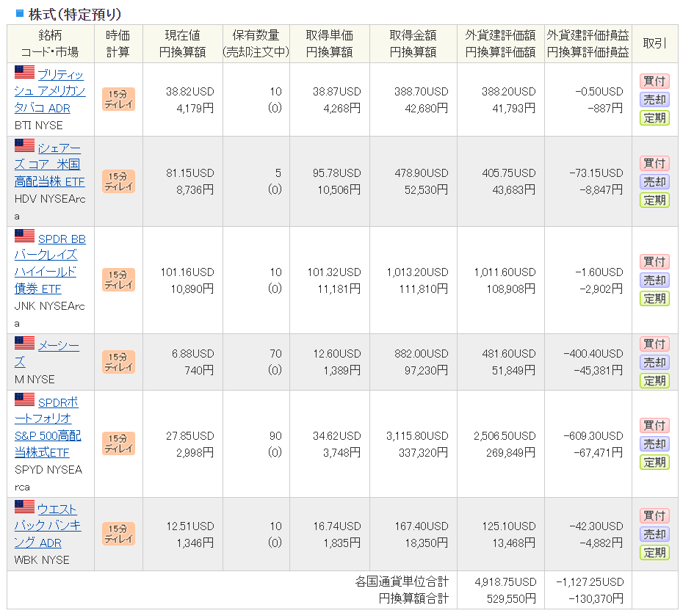The width and height of the screenshot is (683, 616).
Task: Click the 時価計算 column header
Action: (x=118, y=43)
